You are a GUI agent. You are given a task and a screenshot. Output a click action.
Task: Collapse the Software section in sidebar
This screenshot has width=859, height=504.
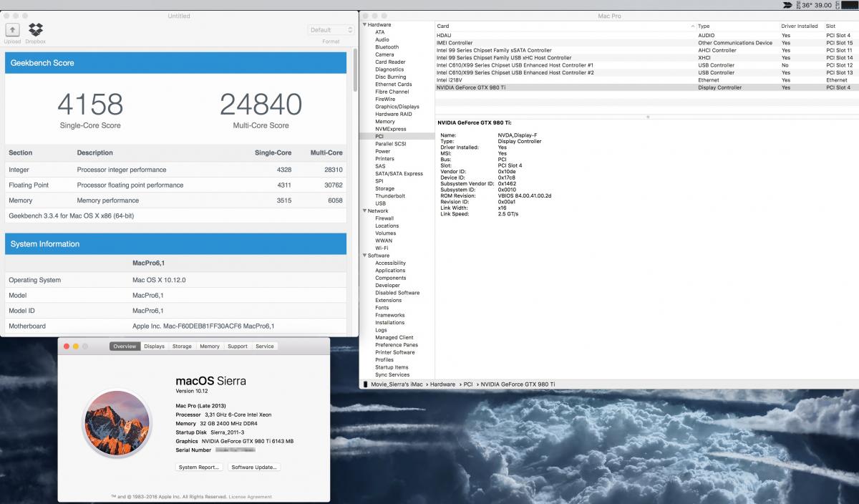[364, 256]
